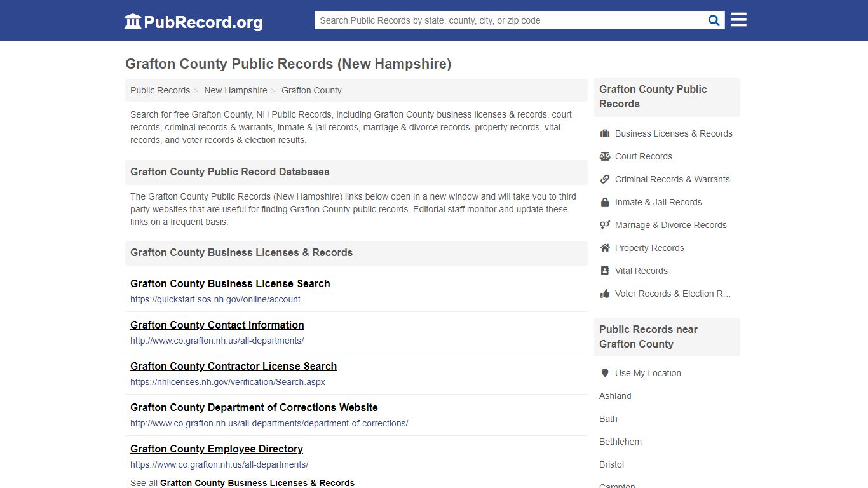Open the quickstart.sos.nh.gov URL link
This screenshot has width=868, height=488.
(x=215, y=299)
